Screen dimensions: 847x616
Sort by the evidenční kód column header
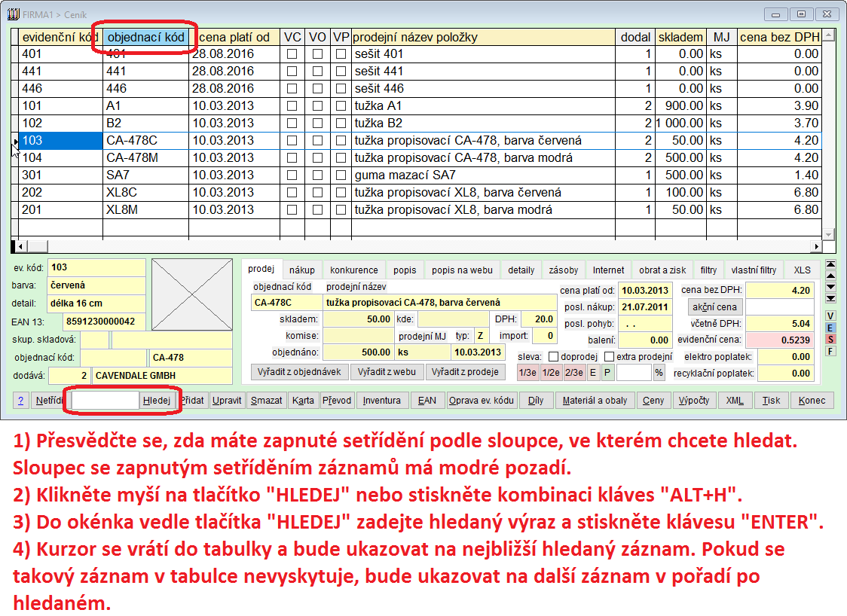pyautogui.click(x=57, y=37)
